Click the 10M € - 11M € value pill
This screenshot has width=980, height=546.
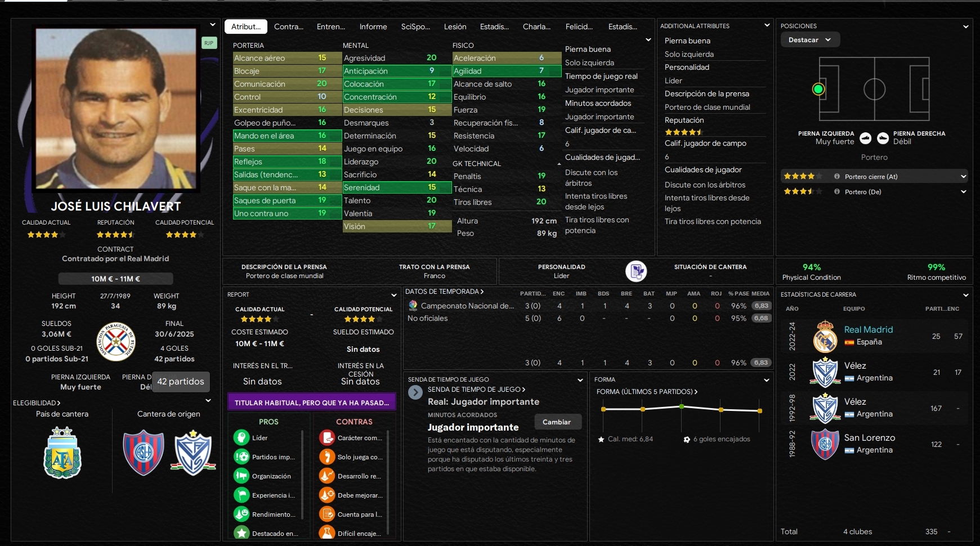pyautogui.click(x=115, y=279)
